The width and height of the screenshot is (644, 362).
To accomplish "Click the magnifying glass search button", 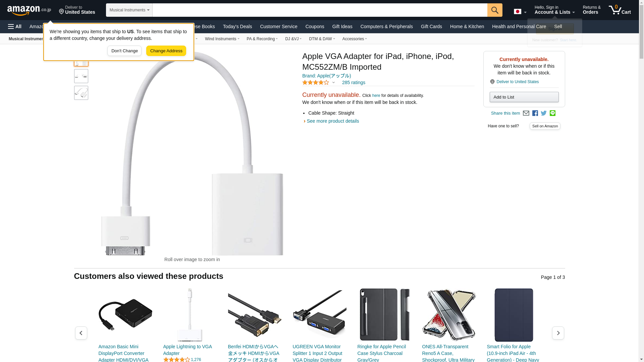I will click(495, 10).
